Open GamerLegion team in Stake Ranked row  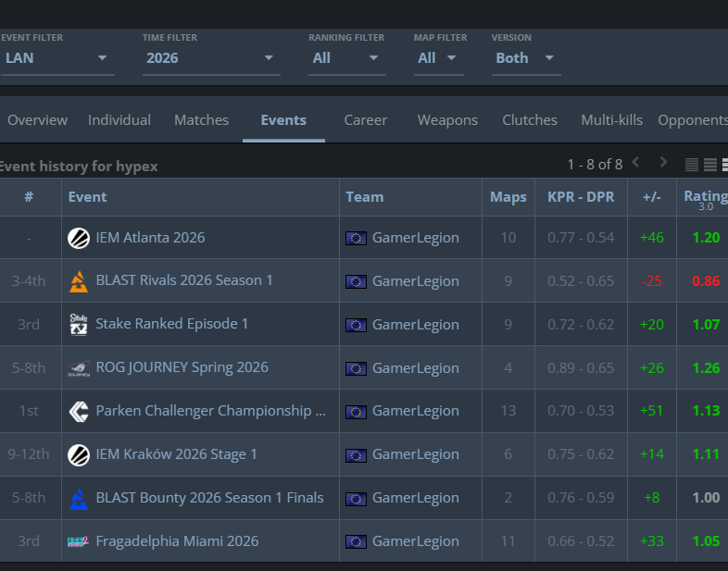coord(416,325)
